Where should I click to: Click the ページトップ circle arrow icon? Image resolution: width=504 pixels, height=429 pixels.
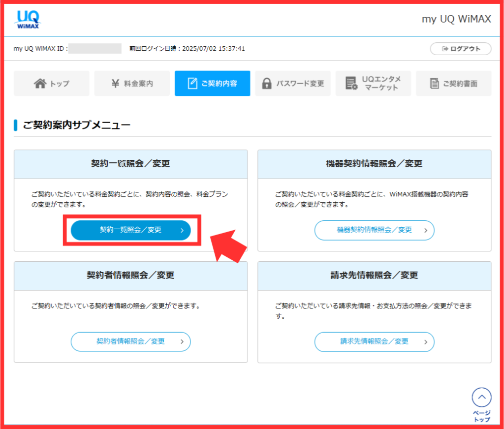tap(481, 398)
